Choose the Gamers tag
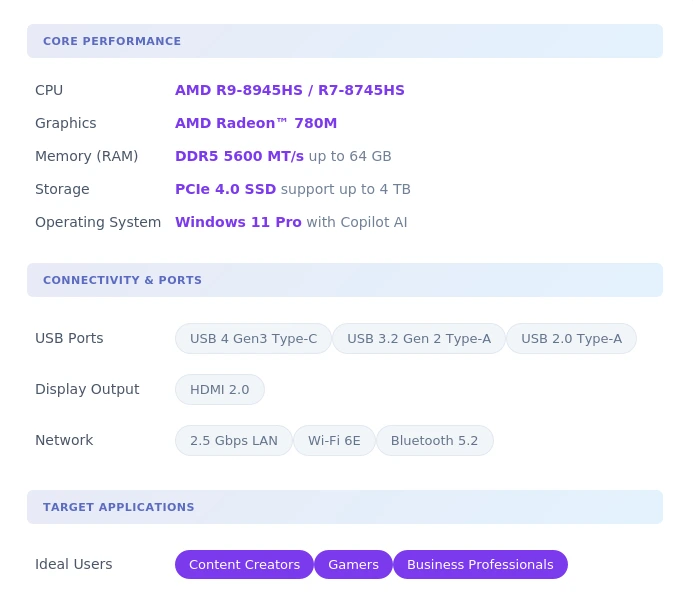The width and height of the screenshot is (693, 612). [x=353, y=564]
